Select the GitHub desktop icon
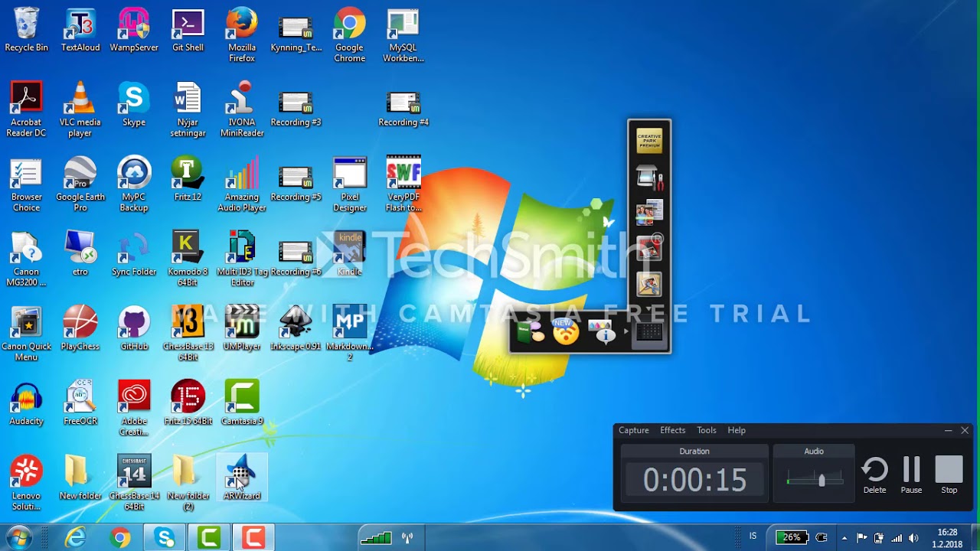Screen dimensions: 980x551 point(134,328)
